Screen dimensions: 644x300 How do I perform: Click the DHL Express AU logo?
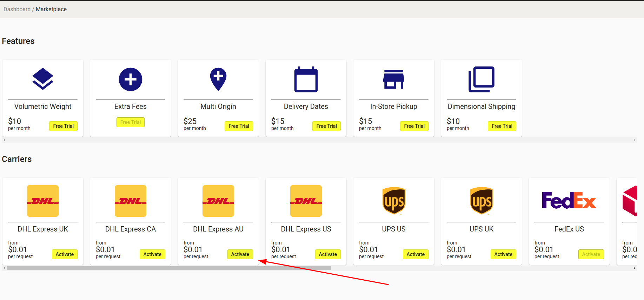coord(218,201)
